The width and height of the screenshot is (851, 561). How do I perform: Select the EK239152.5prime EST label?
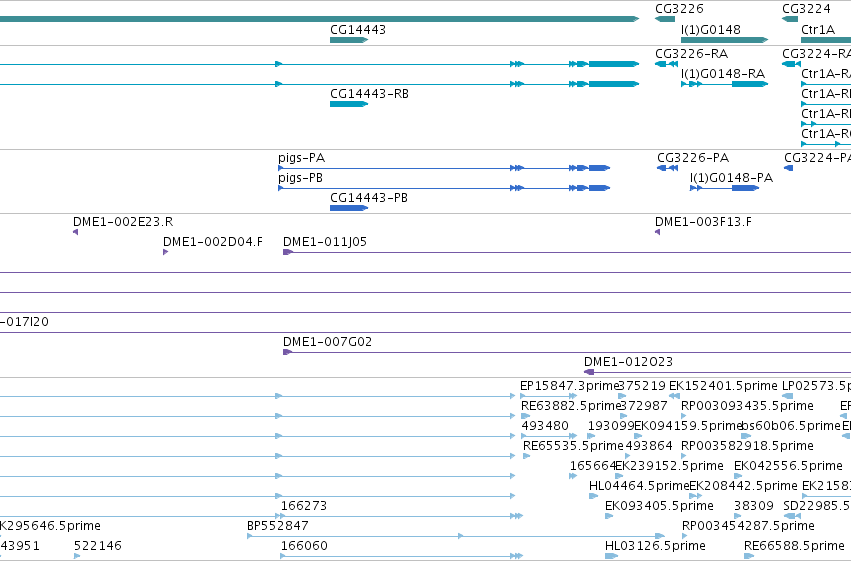tap(669, 466)
